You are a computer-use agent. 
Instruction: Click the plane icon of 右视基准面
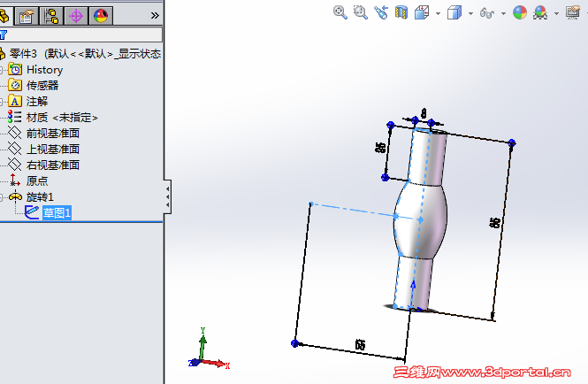(x=15, y=165)
